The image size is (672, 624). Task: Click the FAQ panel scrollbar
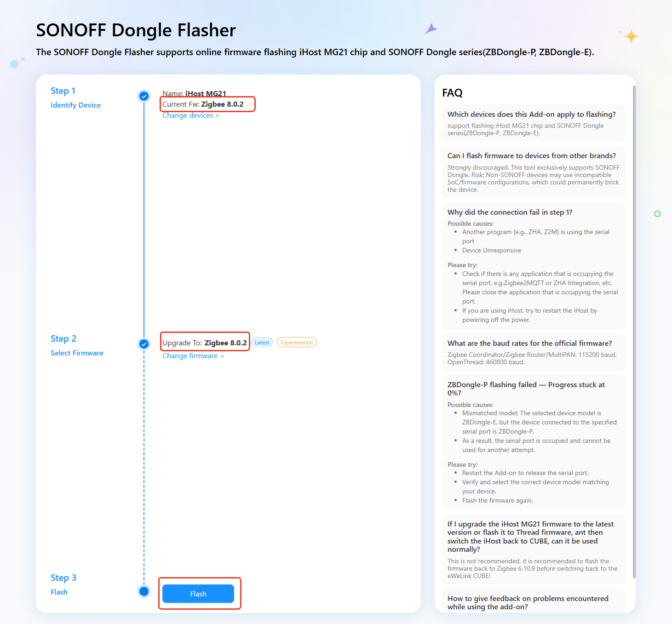[634, 331]
